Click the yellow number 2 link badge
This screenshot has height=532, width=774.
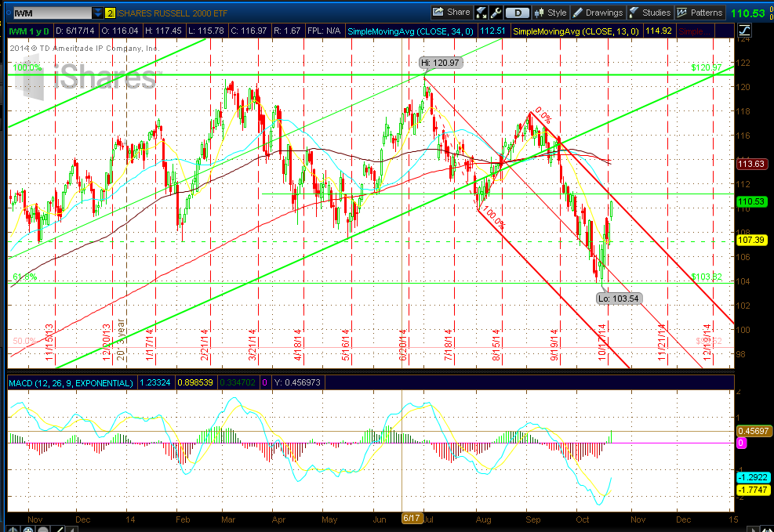(x=110, y=13)
